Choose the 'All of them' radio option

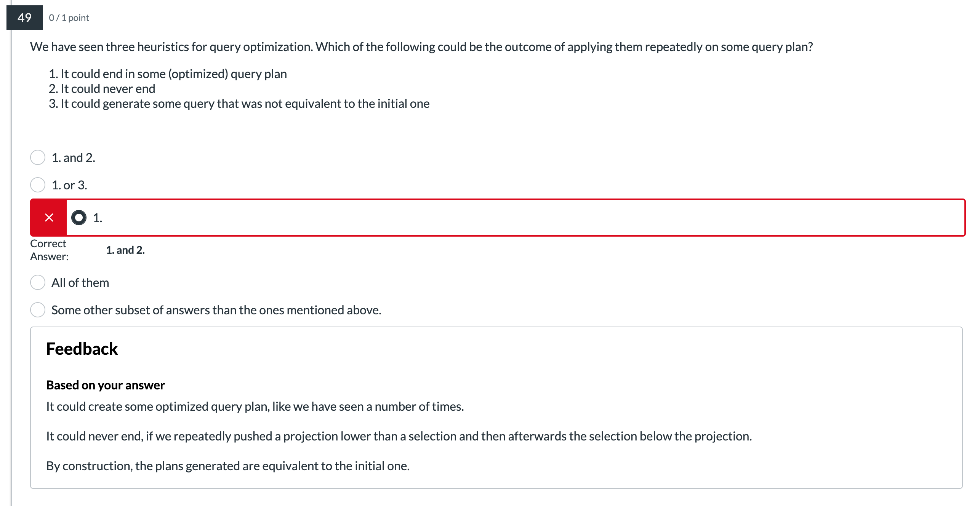pos(38,282)
